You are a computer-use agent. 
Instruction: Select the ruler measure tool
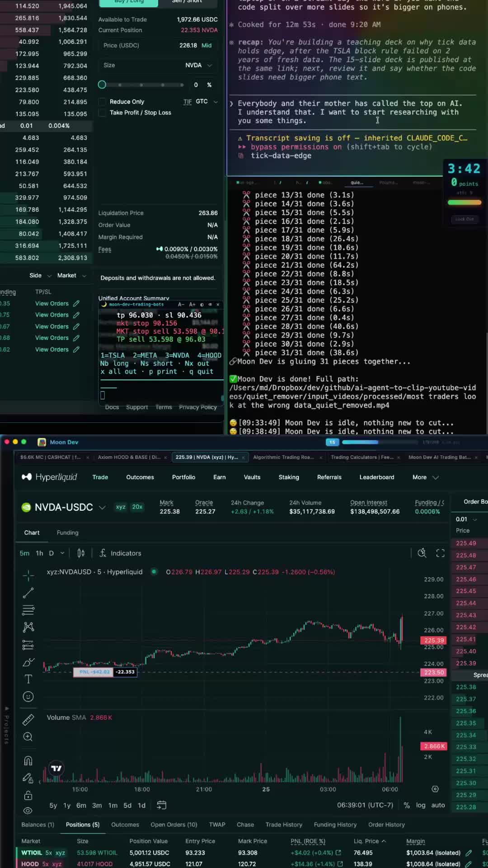point(28,719)
